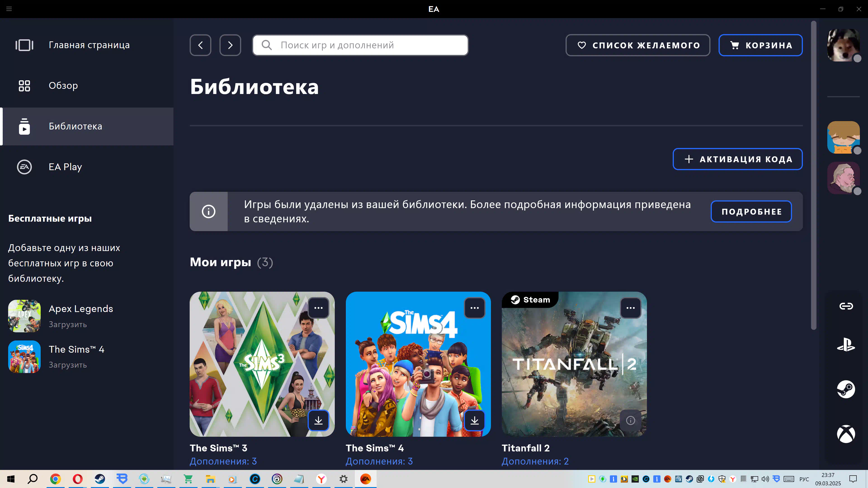Open friend avatar with old man portrait
868x488 pixels.
tap(843, 178)
